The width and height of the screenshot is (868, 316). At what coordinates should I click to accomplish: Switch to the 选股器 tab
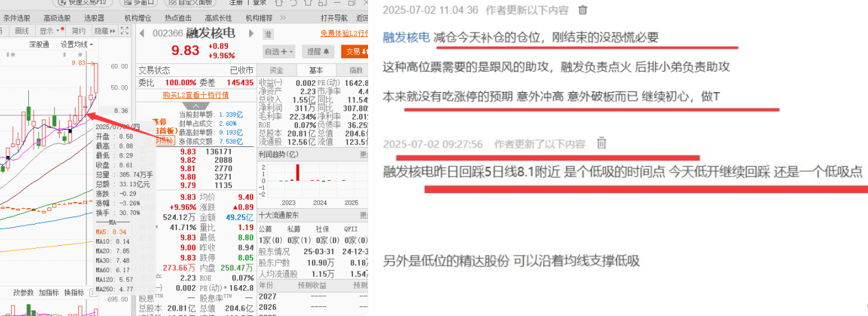(94, 17)
